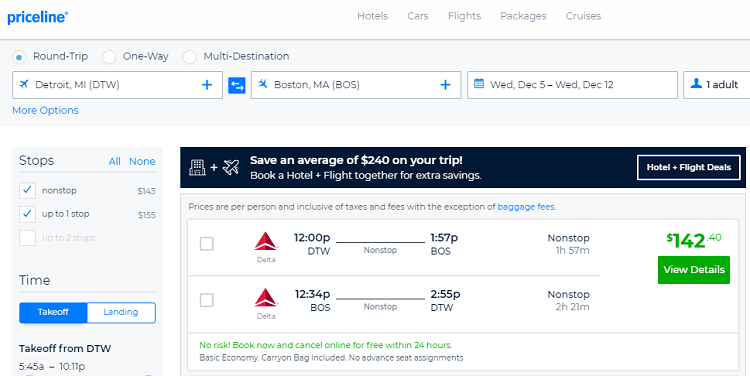750x376 pixels.
Task: Select the One-Way radio button
Action: coord(109,57)
